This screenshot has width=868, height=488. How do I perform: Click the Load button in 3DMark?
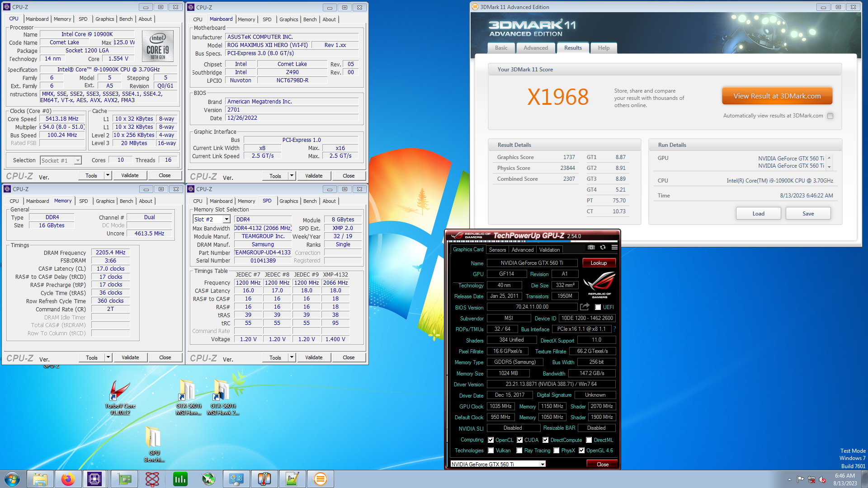tap(758, 214)
